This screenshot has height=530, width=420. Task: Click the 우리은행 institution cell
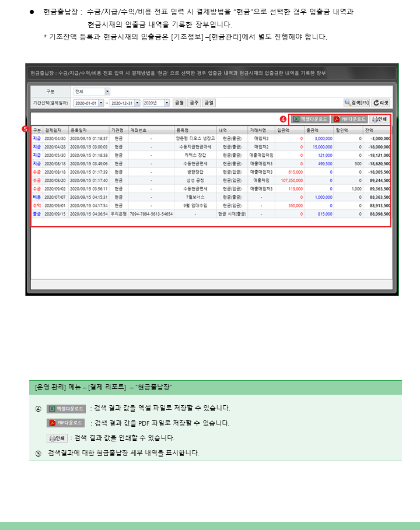pos(118,214)
